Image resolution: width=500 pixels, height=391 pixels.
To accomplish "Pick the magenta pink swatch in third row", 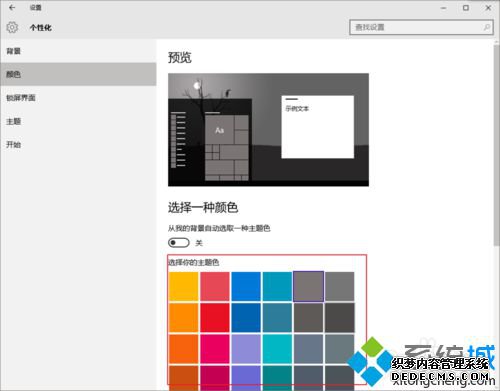I will pos(215,349).
